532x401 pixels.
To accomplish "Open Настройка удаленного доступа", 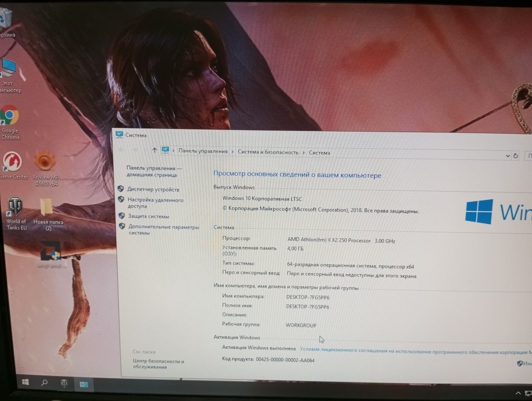I will pyautogui.click(x=155, y=203).
